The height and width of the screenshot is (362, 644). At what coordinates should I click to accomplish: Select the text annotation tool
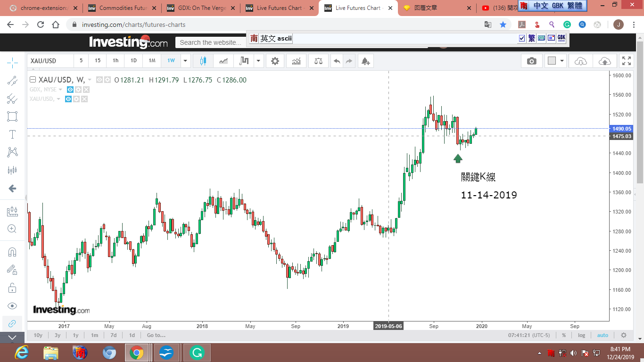point(12,134)
